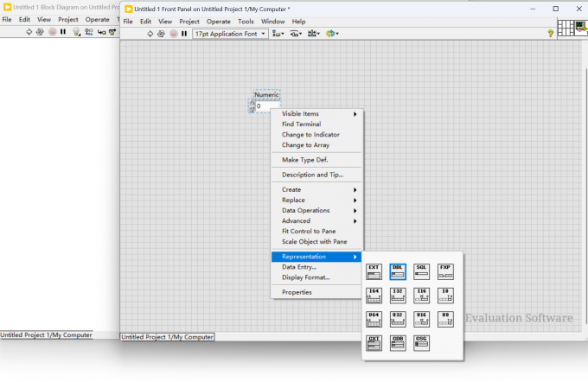
Task: Choose the I32 integer representation
Action: pos(398,296)
